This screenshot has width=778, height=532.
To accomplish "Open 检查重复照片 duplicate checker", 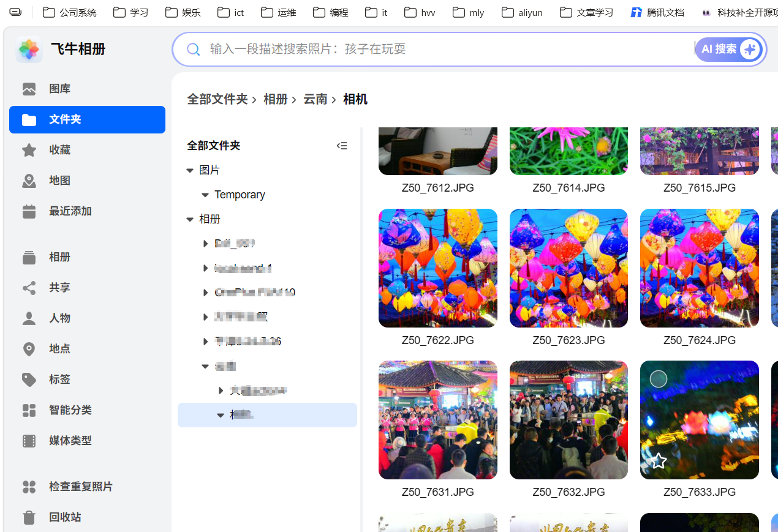I will [x=87, y=487].
